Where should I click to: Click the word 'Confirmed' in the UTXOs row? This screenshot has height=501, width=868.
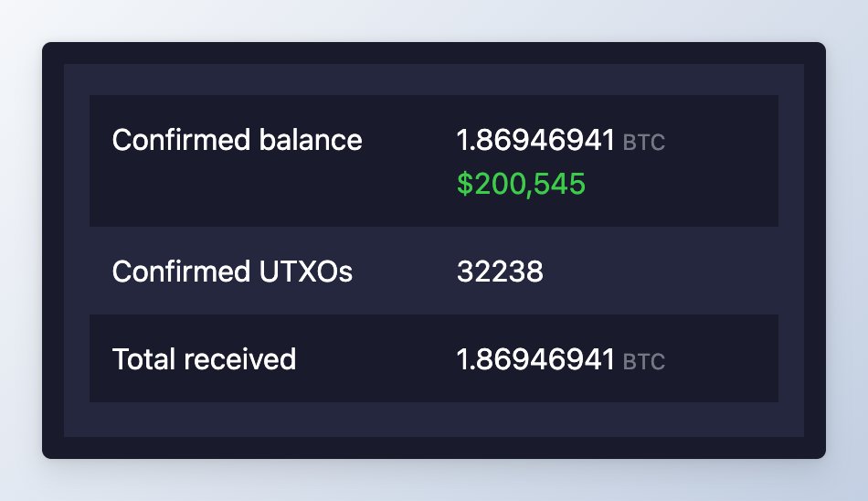pyautogui.click(x=182, y=272)
